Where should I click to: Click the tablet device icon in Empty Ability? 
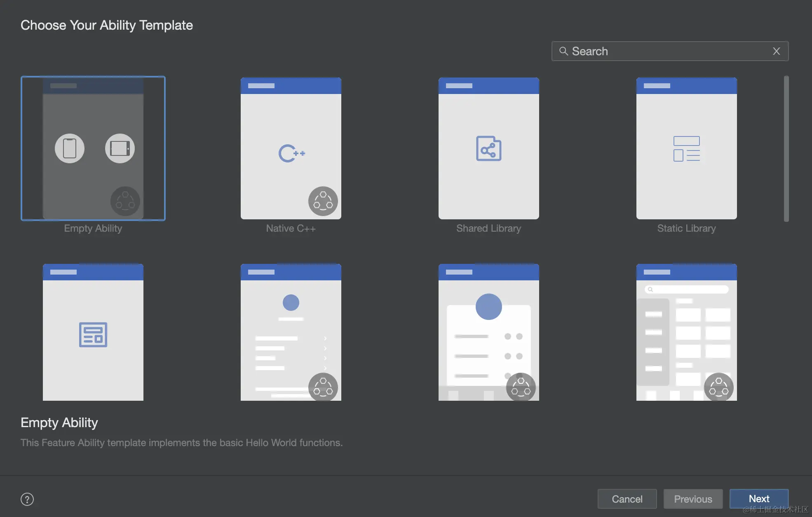(x=120, y=148)
